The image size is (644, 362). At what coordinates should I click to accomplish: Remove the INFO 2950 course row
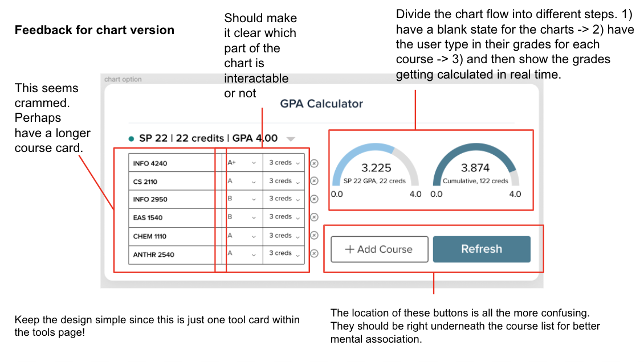click(314, 199)
